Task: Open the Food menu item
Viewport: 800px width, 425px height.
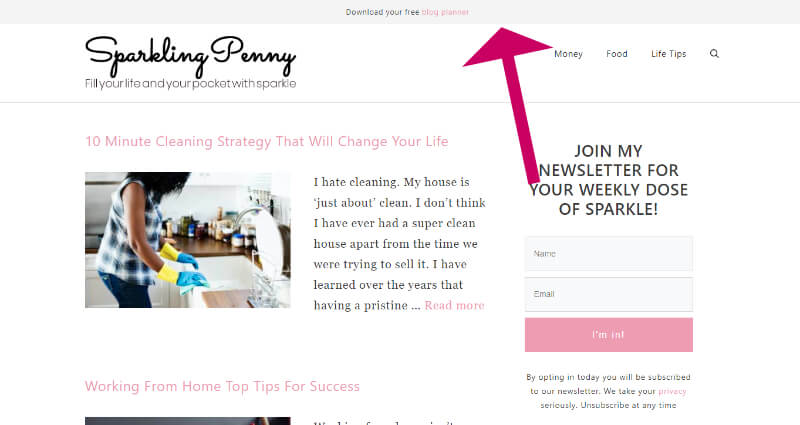Action: (617, 54)
